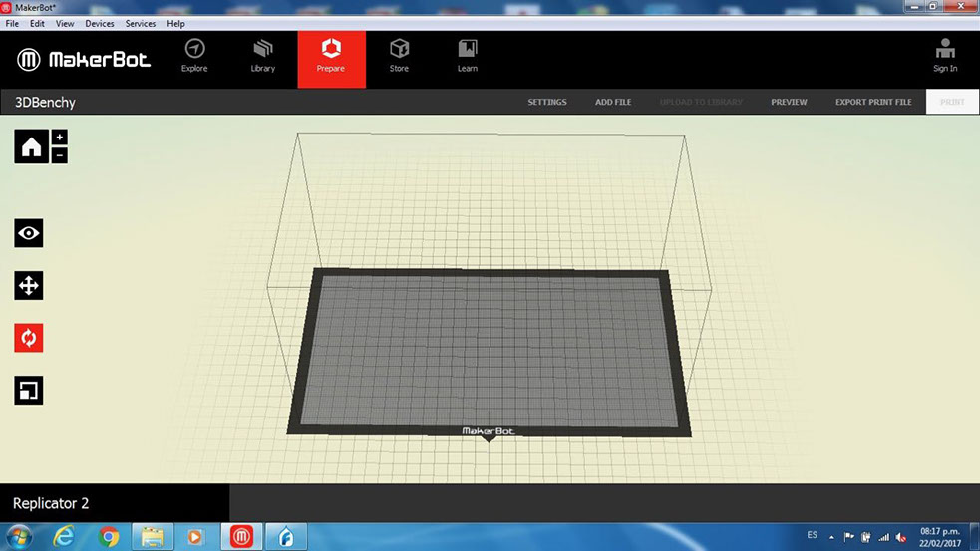Click UPLOAD TO LIBRARY
980x551 pixels.
[701, 102]
